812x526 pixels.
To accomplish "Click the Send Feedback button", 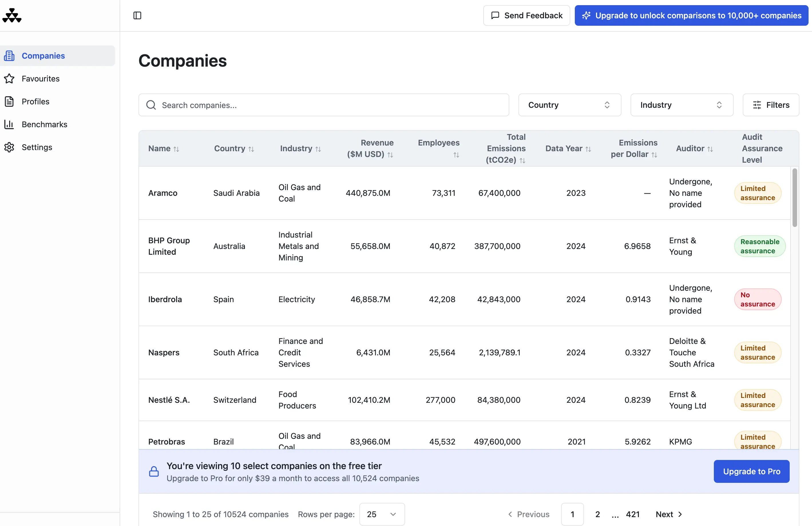I will (x=526, y=15).
